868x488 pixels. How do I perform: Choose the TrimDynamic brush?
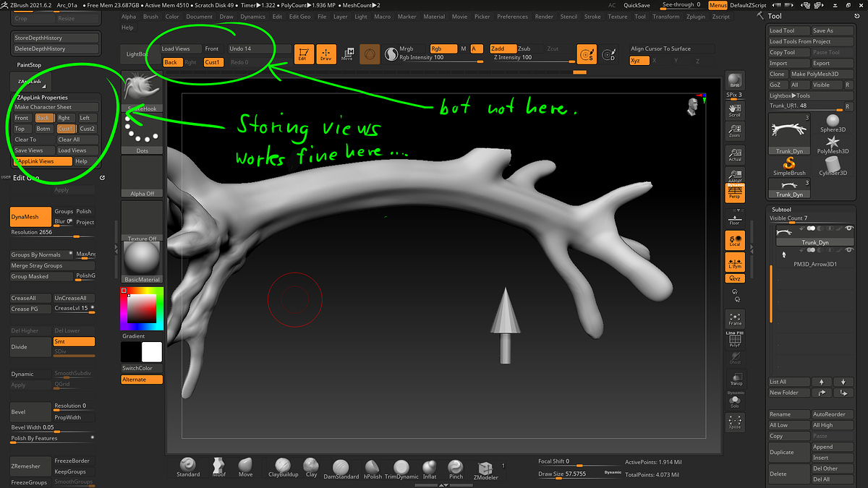(401, 468)
